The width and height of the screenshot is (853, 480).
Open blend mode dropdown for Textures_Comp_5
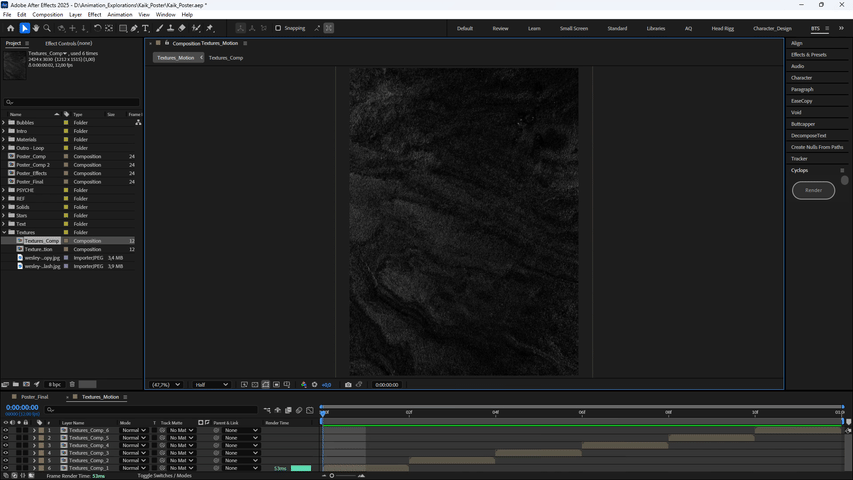pos(133,438)
